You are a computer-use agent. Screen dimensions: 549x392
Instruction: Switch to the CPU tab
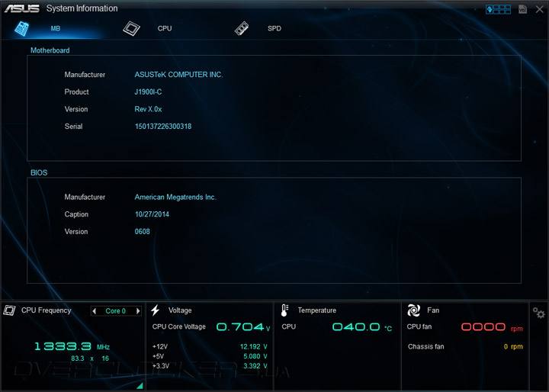(x=165, y=28)
